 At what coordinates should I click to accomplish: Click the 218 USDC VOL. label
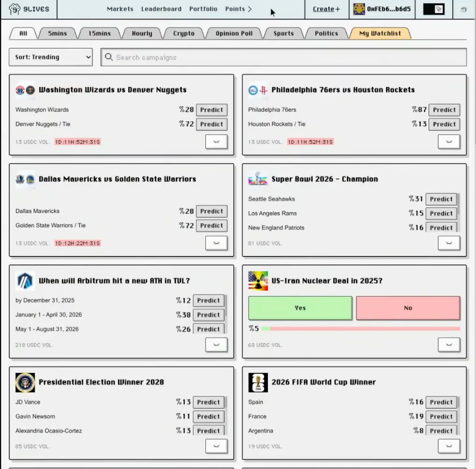tap(34, 345)
